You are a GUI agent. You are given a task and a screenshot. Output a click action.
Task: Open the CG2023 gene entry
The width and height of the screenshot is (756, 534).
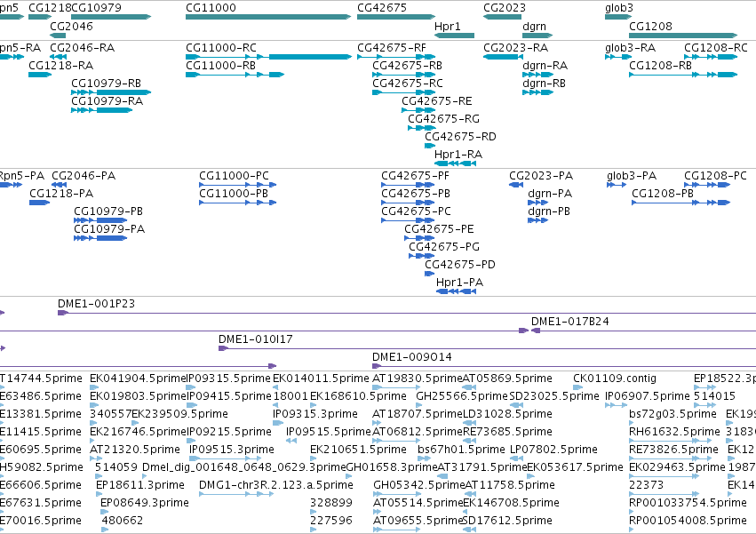505,8
